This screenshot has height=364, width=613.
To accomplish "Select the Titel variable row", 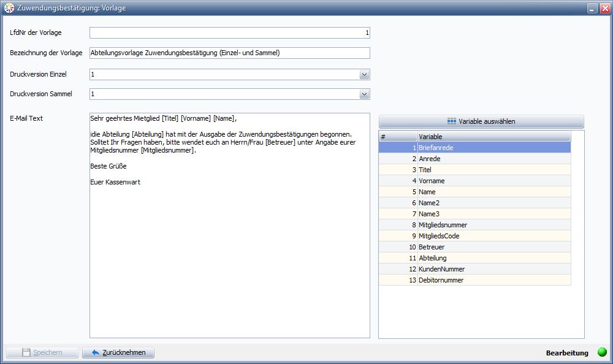I will click(474, 170).
